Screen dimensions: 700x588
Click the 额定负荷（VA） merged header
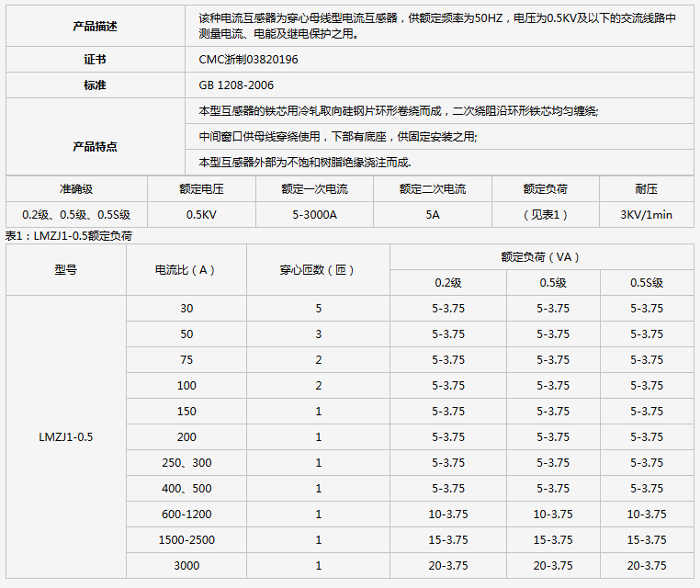click(x=541, y=257)
